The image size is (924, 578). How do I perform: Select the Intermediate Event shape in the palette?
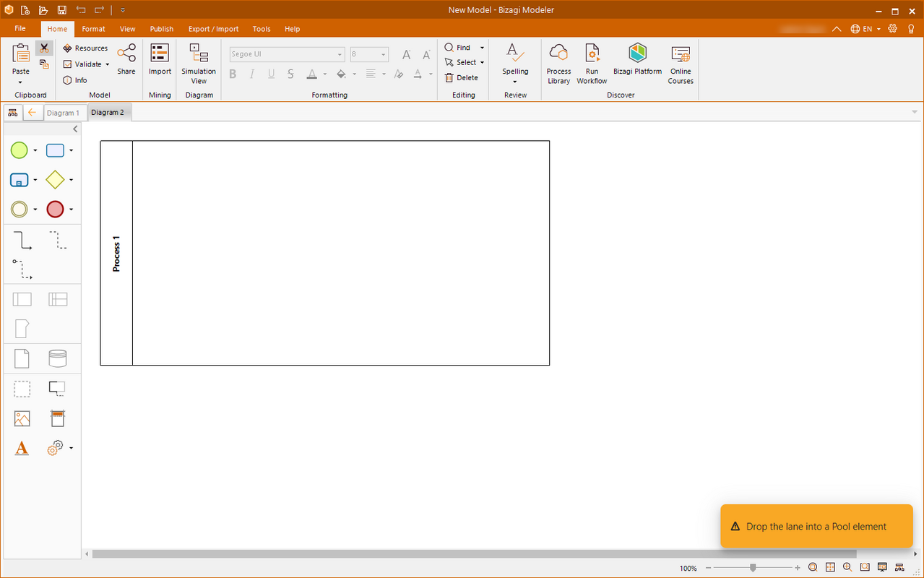pyautogui.click(x=19, y=210)
